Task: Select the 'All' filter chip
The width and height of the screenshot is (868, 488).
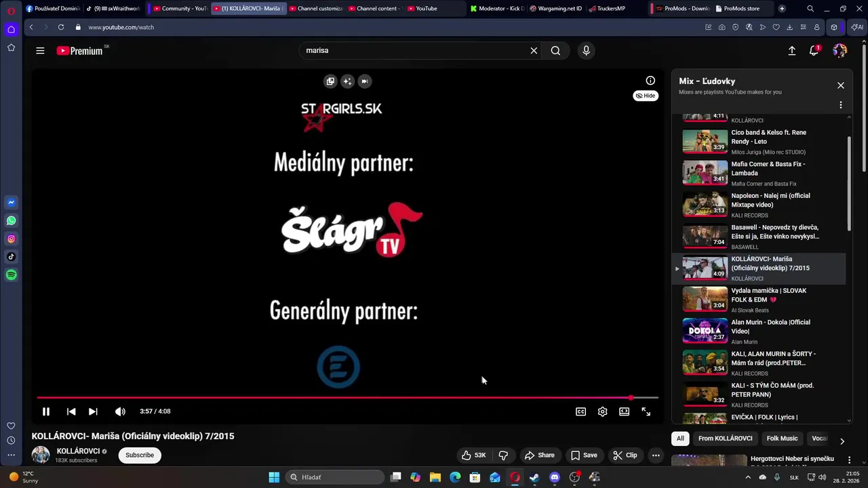Action: point(680,439)
